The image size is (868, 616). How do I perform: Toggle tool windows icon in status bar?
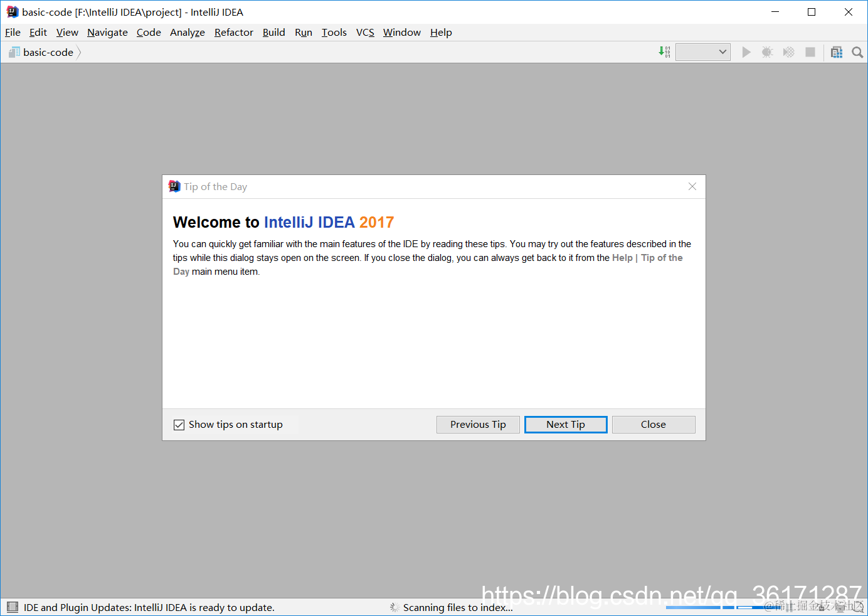click(x=13, y=607)
